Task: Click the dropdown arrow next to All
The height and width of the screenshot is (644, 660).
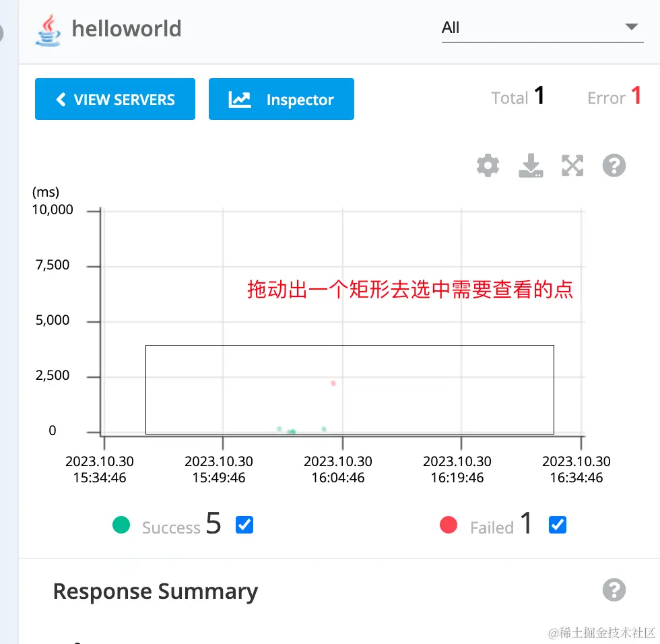Action: (632, 27)
